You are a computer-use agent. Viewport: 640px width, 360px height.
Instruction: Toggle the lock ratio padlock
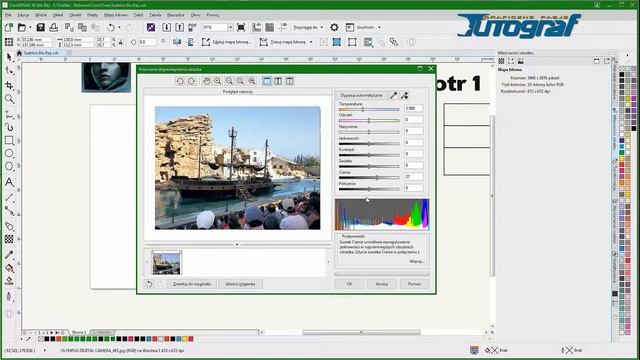click(x=120, y=42)
